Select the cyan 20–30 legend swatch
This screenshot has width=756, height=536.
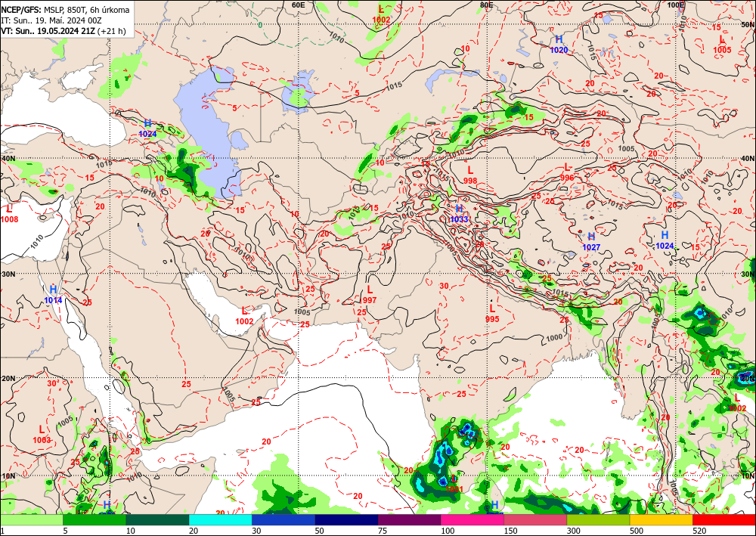point(220,520)
